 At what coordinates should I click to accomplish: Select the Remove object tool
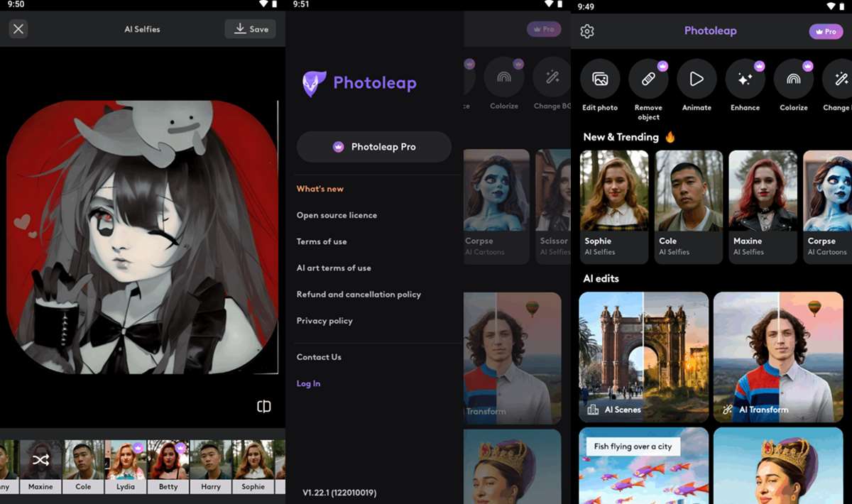coord(648,79)
